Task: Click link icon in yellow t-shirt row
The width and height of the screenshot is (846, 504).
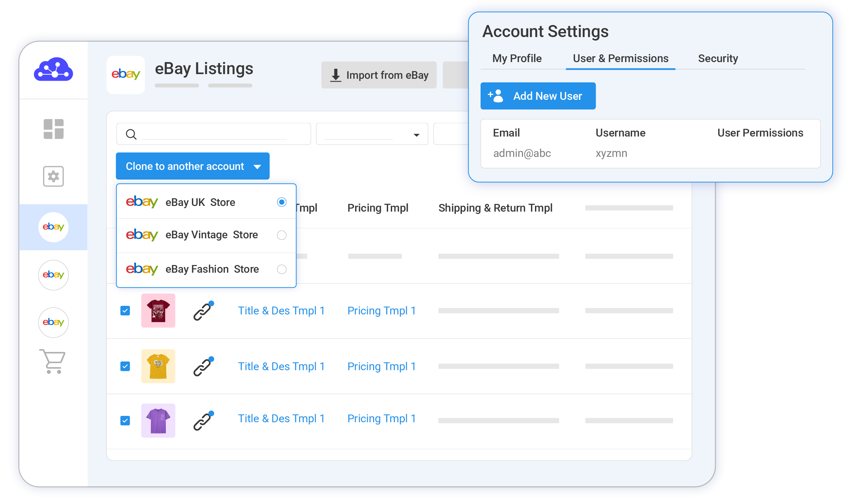Action: pos(204,366)
